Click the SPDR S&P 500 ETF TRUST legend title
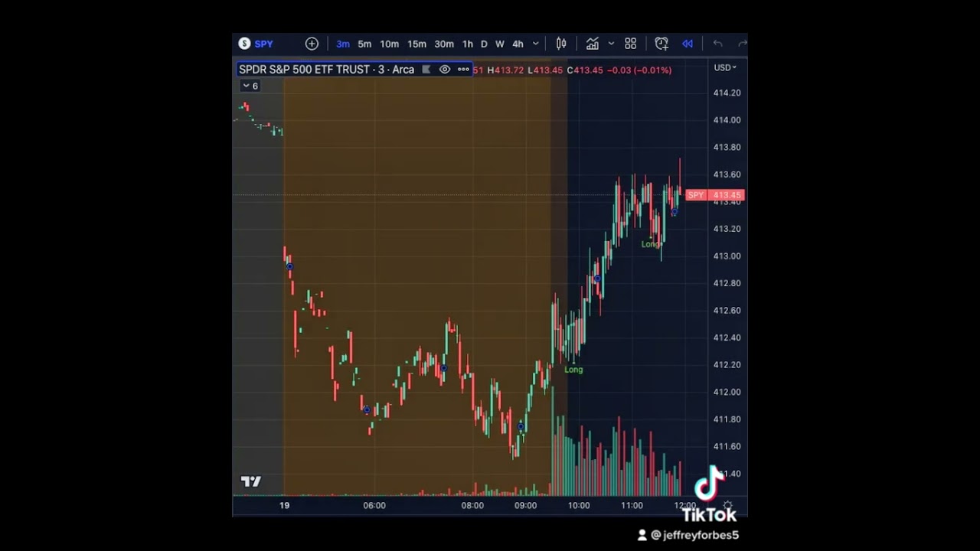 (x=326, y=70)
